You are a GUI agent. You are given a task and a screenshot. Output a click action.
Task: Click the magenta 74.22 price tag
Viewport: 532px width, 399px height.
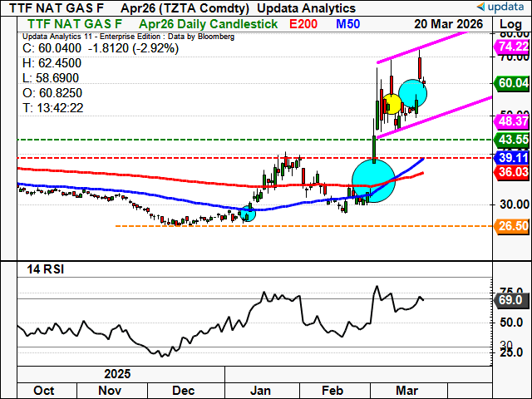click(512, 47)
